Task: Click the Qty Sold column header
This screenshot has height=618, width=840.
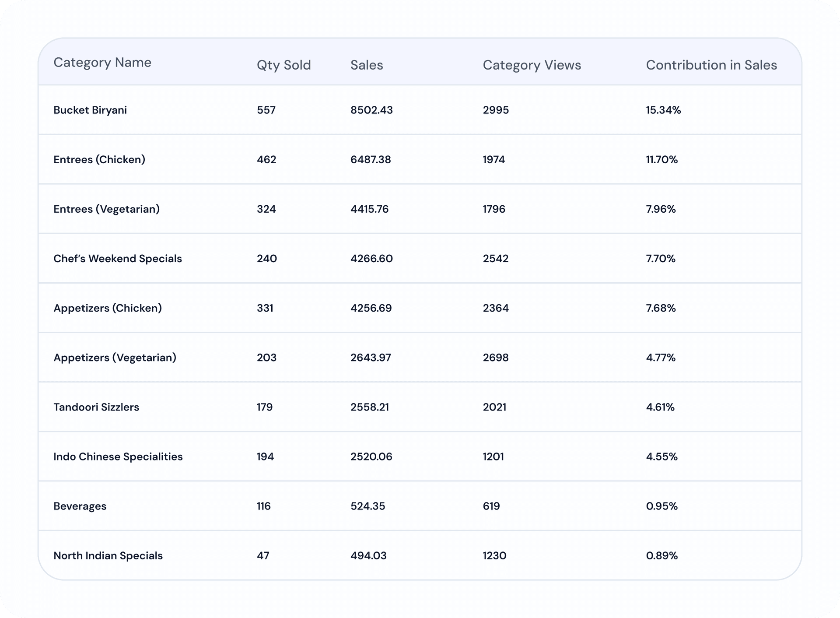Action: 283,65
